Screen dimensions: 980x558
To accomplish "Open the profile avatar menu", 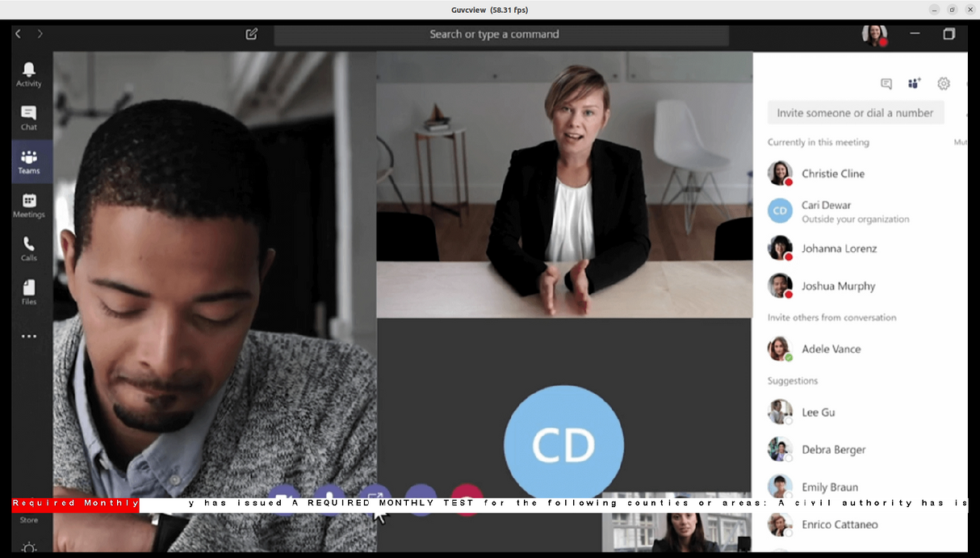I will [x=874, y=34].
